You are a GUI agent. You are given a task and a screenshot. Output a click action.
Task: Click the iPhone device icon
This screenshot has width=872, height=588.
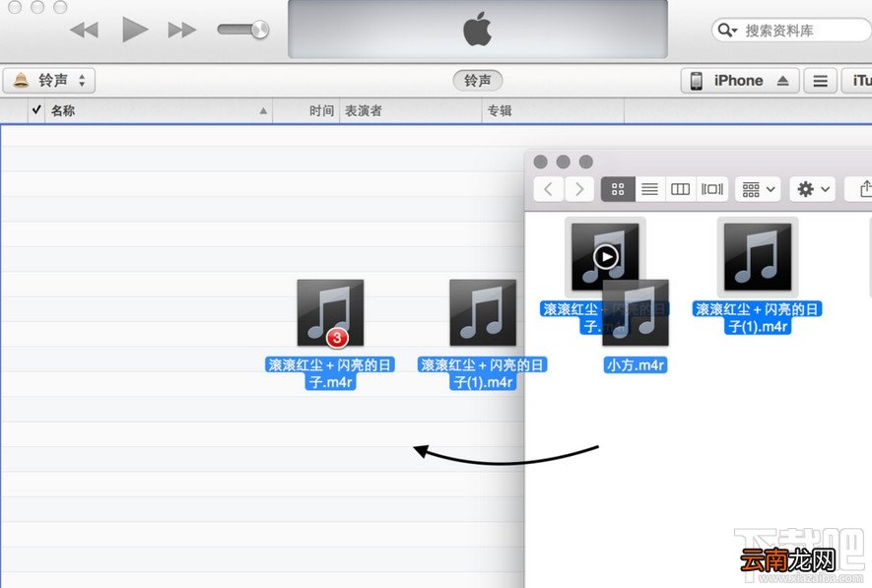click(x=696, y=81)
